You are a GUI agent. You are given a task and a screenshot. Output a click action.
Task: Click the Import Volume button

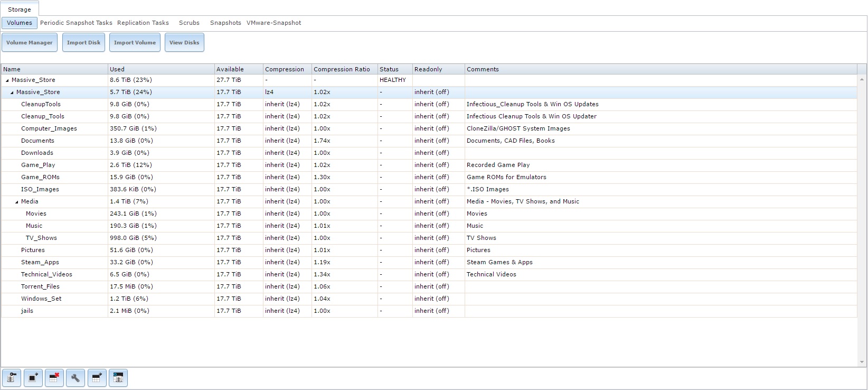pos(135,42)
